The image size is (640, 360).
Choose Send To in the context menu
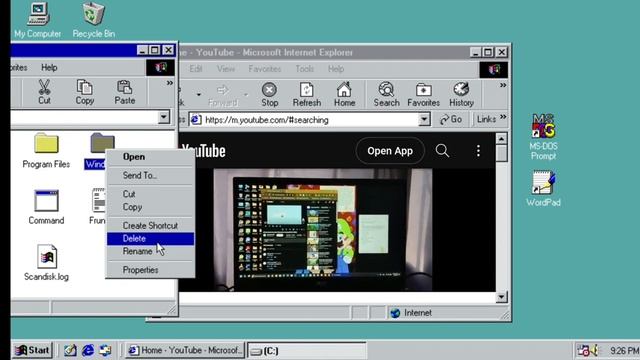[151, 175]
